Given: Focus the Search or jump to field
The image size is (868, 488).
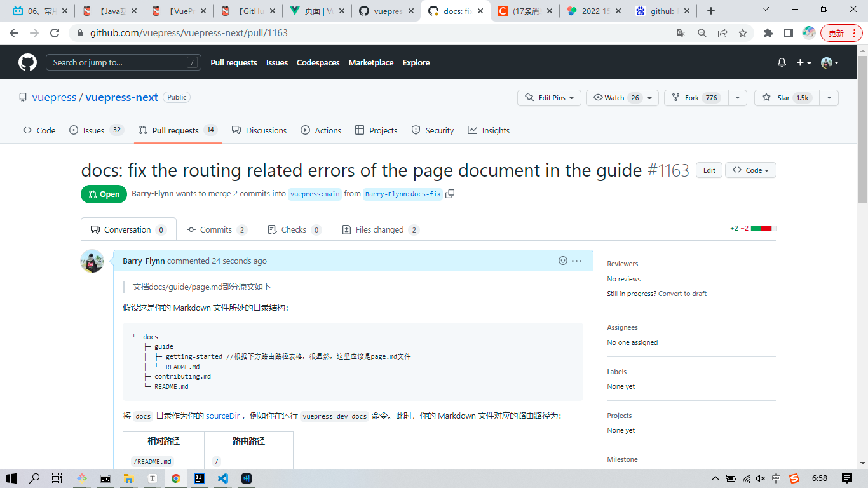Looking at the screenshot, I should click(x=118, y=62).
